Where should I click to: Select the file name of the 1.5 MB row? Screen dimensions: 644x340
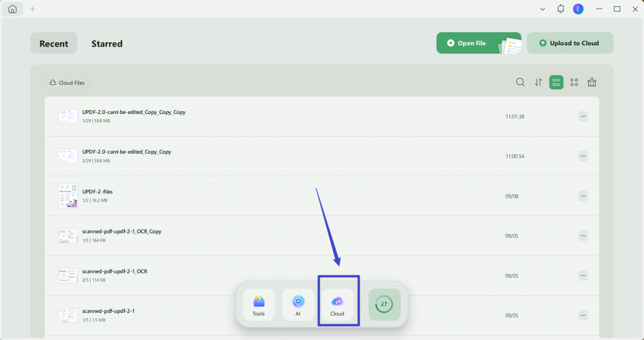pyautogui.click(x=108, y=311)
